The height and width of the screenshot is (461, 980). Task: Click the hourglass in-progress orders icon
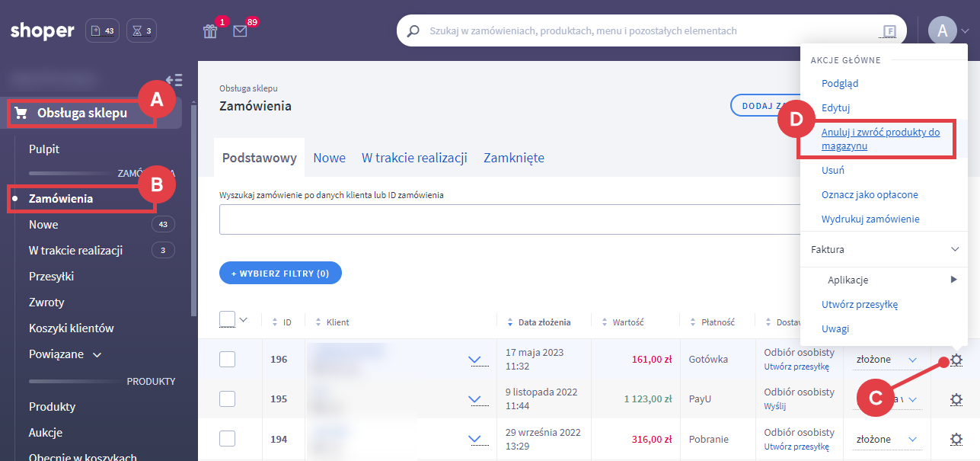coord(142,31)
